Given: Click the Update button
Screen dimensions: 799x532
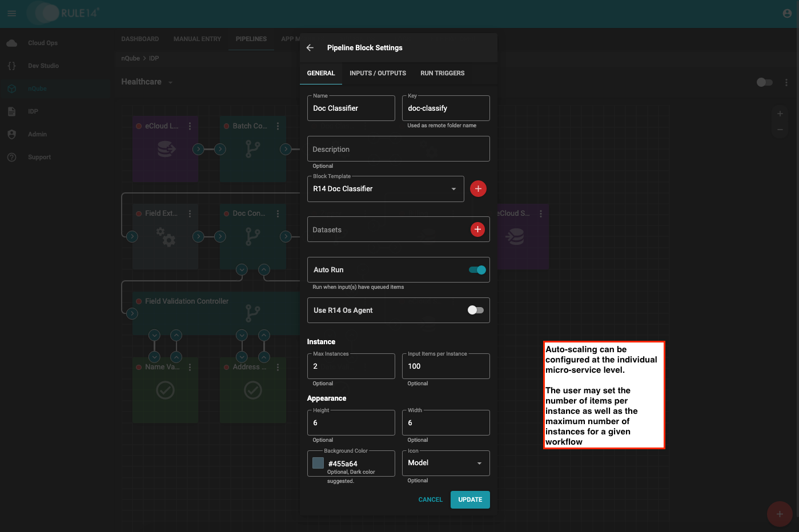Looking at the screenshot, I should 469,499.
